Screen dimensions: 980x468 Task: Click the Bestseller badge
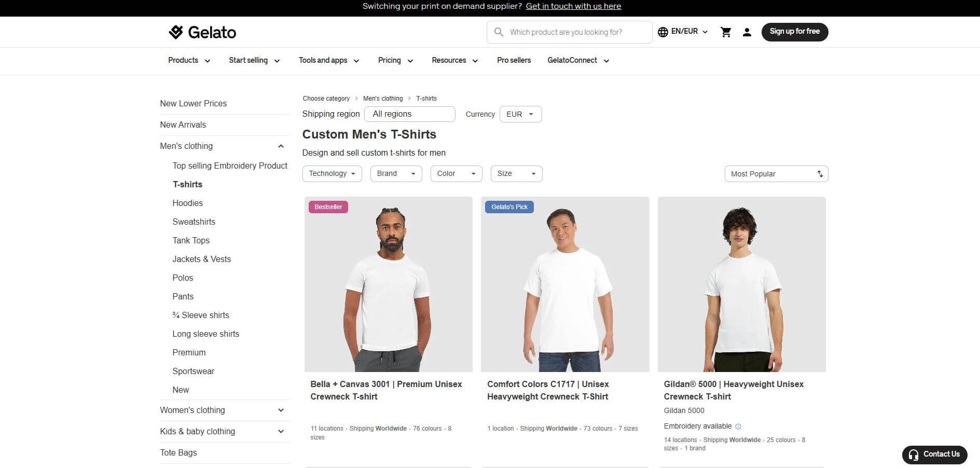click(x=328, y=207)
